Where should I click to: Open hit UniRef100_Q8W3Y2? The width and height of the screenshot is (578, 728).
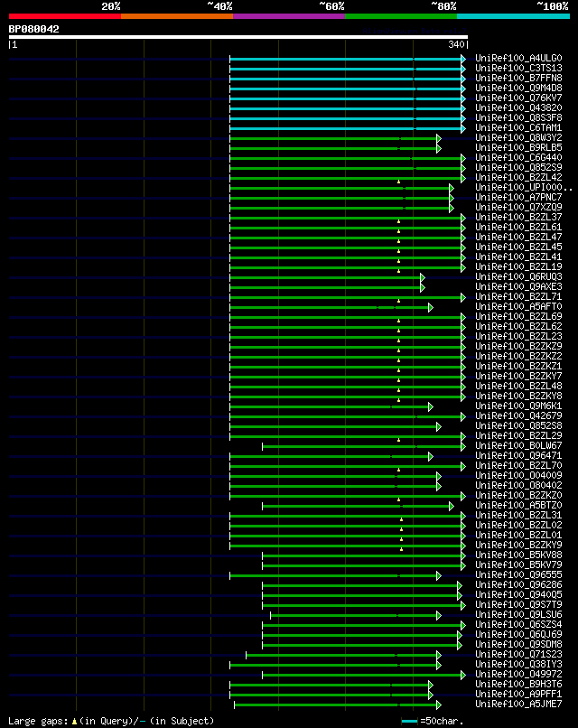tap(518, 137)
